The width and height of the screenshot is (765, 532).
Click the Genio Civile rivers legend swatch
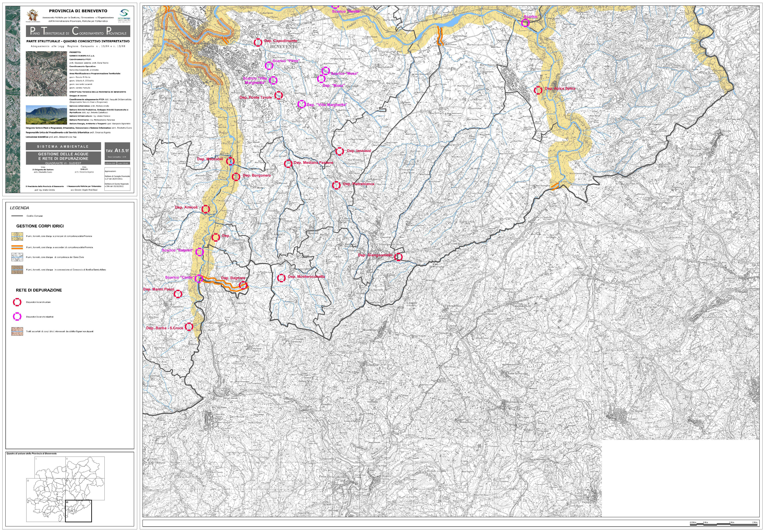click(x=17, y=257)
